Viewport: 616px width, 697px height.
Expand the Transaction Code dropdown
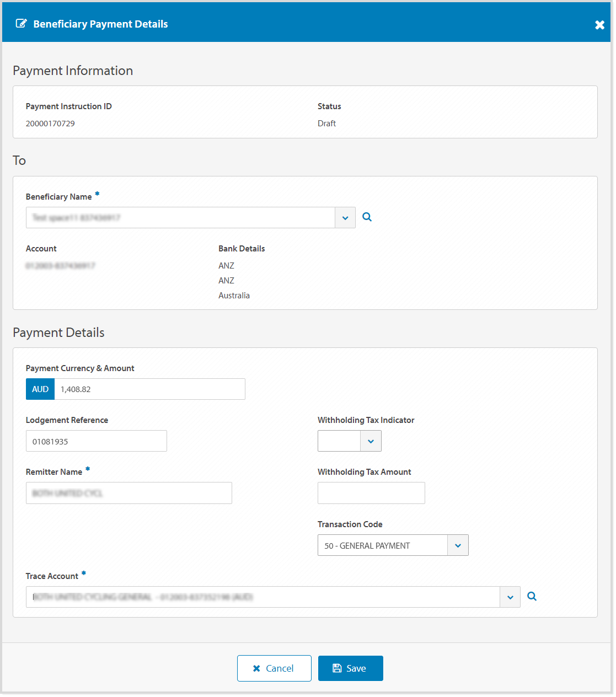458,545
